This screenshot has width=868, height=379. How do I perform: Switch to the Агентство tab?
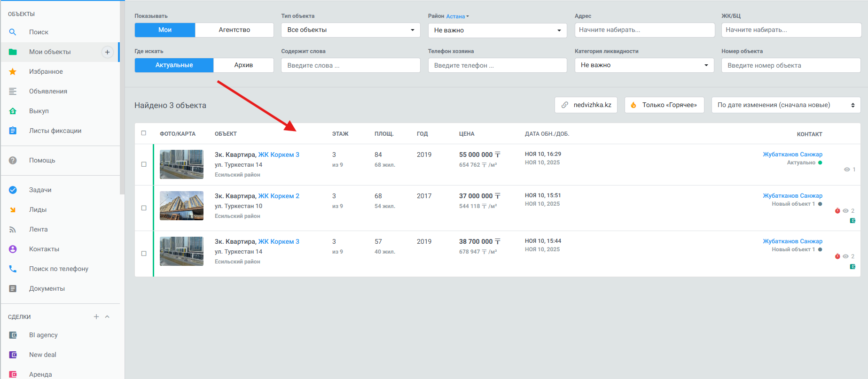(234, 30)
